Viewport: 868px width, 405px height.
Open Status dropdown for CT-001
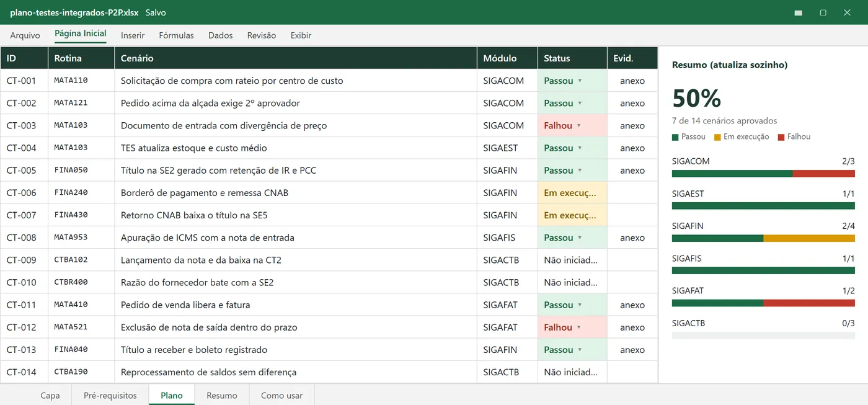pyautogui.click(x=580, y=81)
